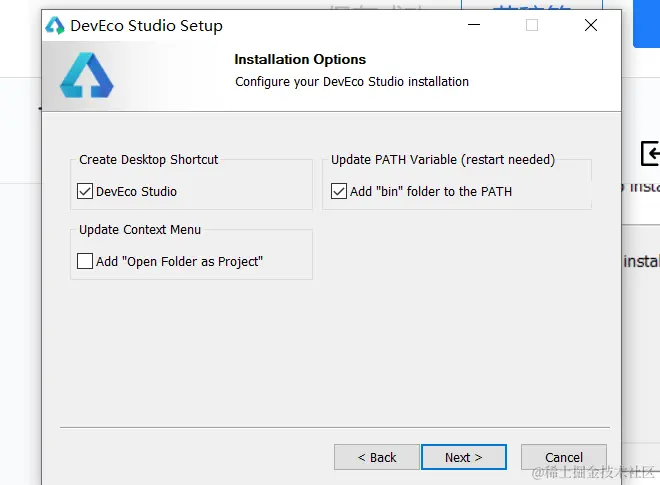Click the greyed-out maximize button
Screen dimensions: 660x485
pyautogui.click(x=532, y=26)
